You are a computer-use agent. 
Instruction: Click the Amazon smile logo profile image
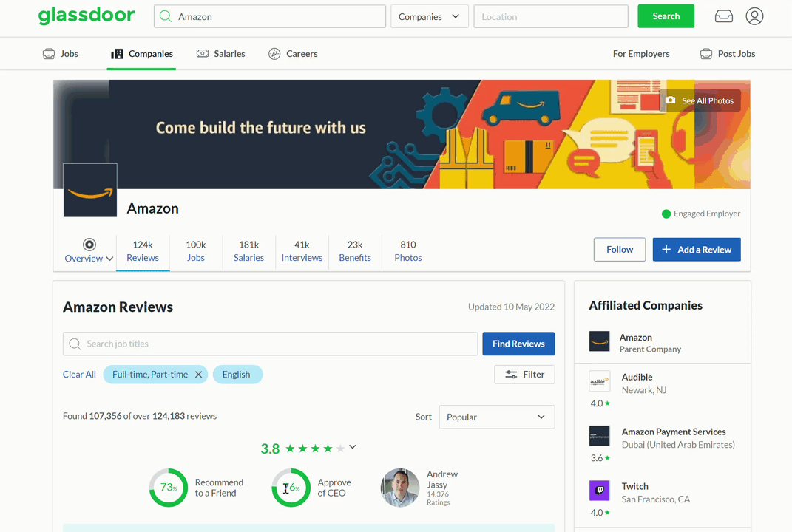89,190
